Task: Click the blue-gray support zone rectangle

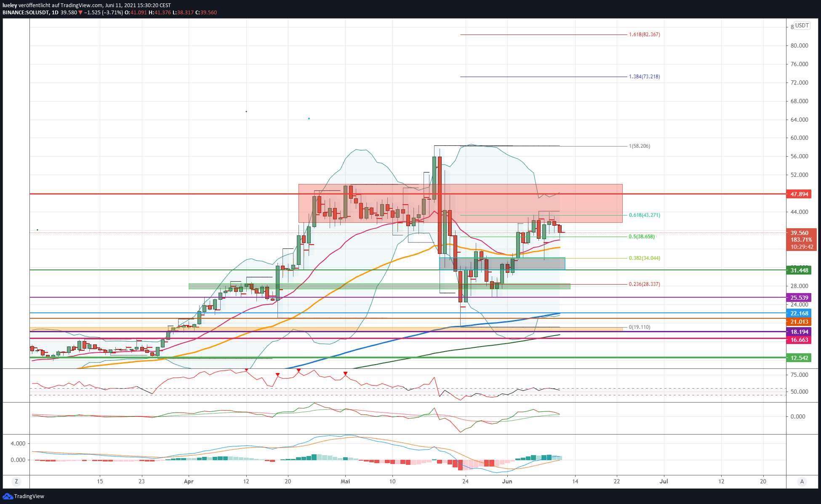Action: (502, 264)
